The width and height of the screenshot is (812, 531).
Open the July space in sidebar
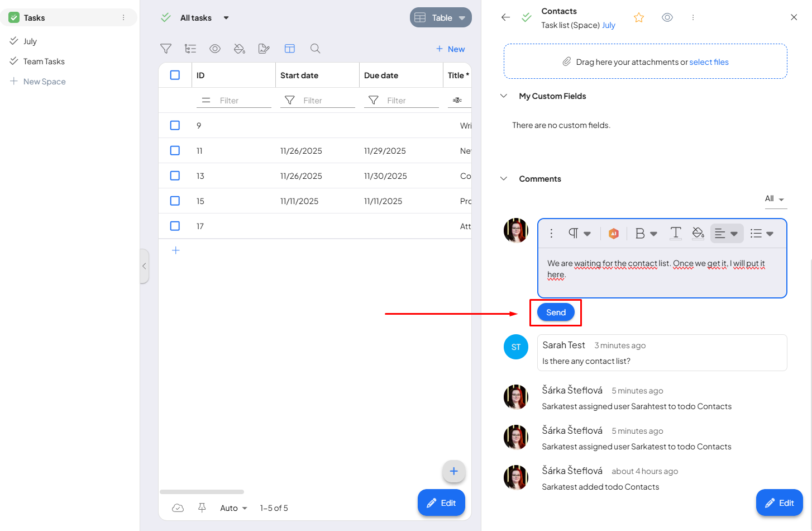click(30, 41)
